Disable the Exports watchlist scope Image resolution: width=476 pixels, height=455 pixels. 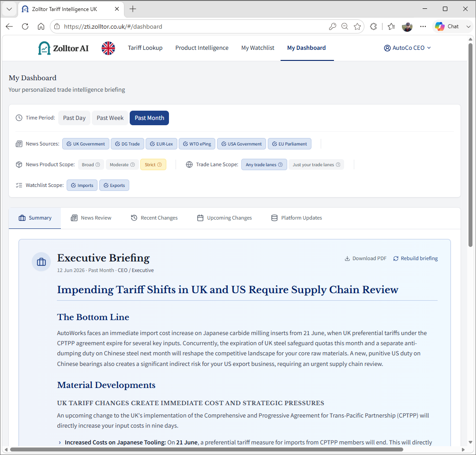tap(114, 185)
